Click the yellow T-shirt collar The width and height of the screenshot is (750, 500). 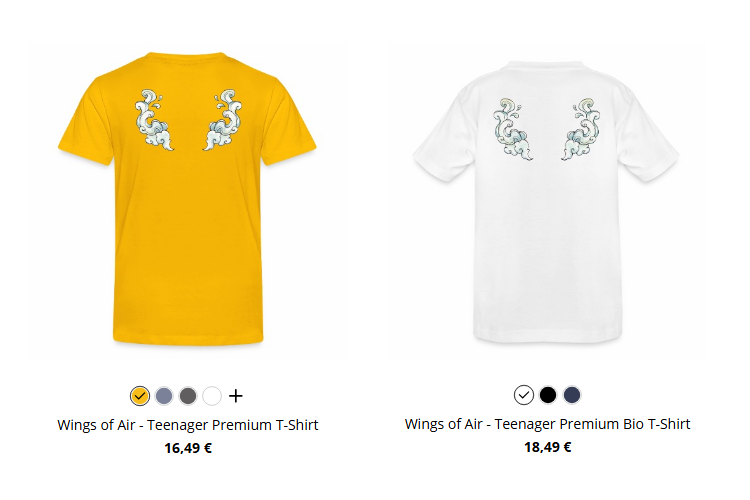coord(187,57)
